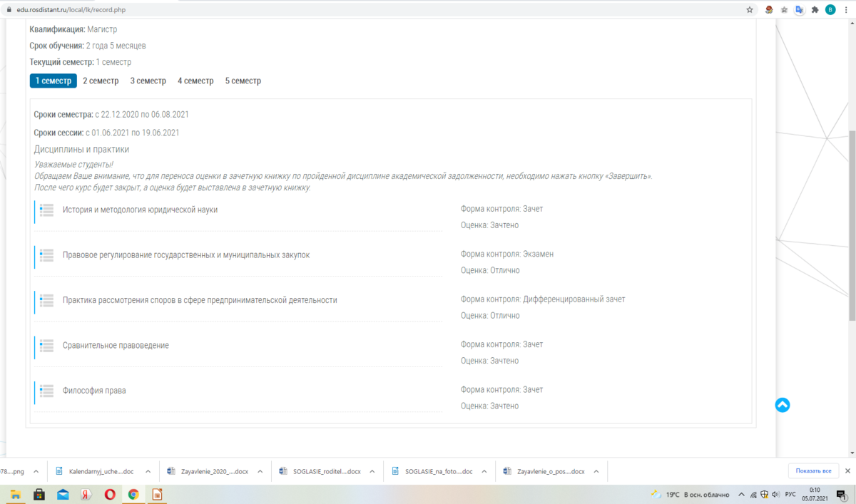
Task: Expand options for SOGLASIE_na_foto download
Action: 484,471
